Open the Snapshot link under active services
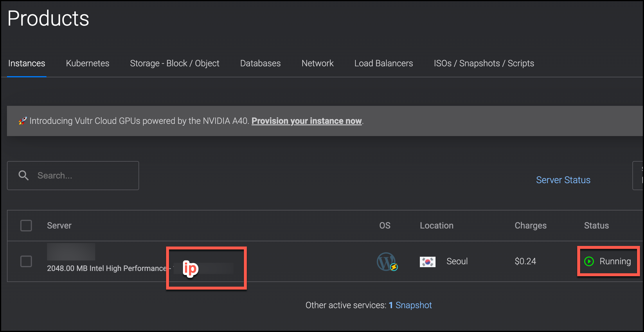This screenshot has width=644, height=332. (413, 305)
